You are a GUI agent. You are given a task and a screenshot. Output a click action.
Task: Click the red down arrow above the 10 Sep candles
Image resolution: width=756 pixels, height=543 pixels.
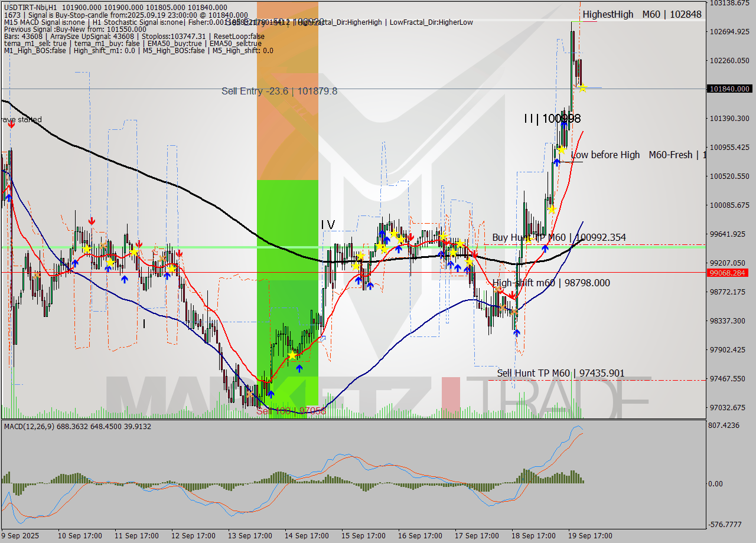[x=92, y=220]
